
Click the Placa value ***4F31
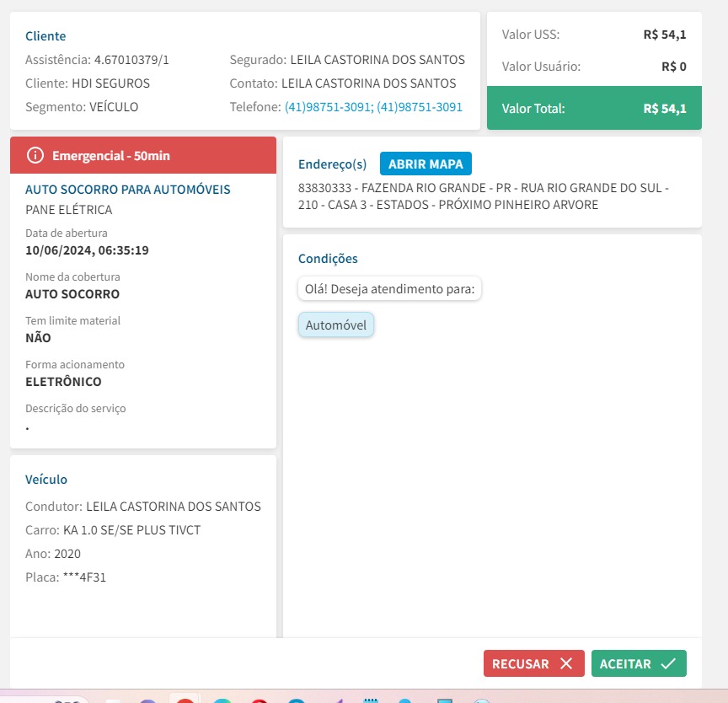pos(84,577)
